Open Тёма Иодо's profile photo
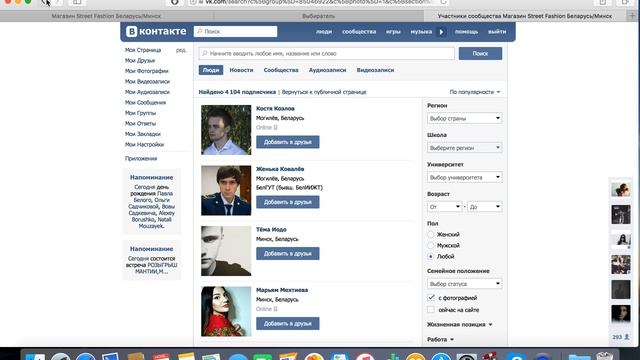640x360 pixels. pyautogui.click(x=226, y=251)
